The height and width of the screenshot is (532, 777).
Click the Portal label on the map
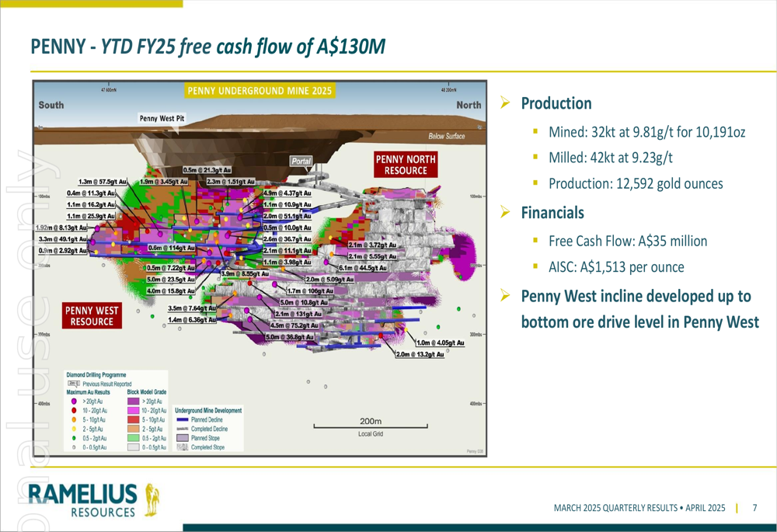301,161
